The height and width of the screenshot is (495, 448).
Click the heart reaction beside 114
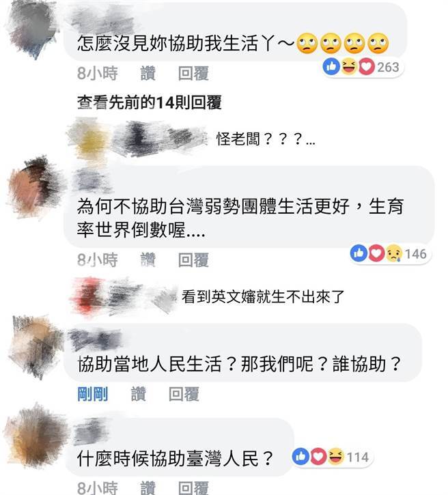click(318, 457)
